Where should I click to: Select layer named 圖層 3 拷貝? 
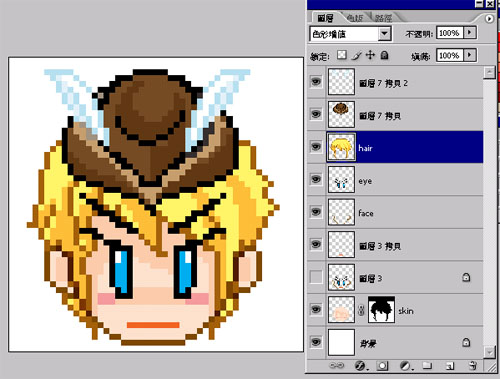[x=380, y=246]
